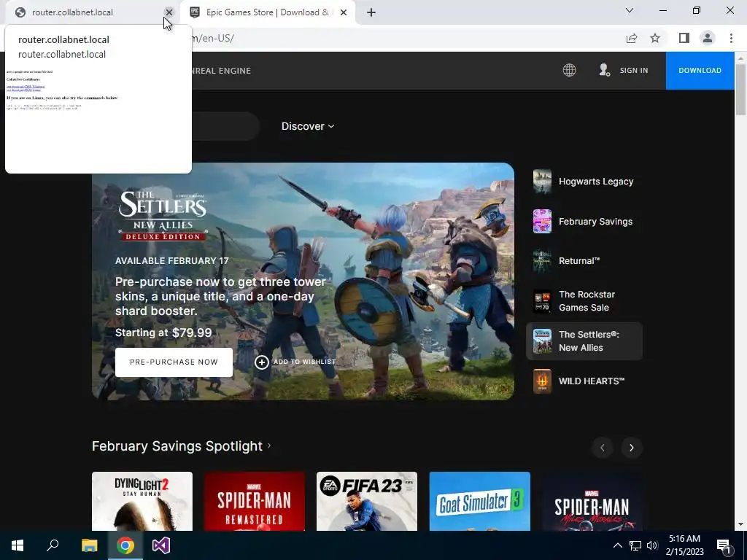Click Rockstar Games Sale thumbnail
The height and width of the screenshot is (560, 747).
(542, 301)
